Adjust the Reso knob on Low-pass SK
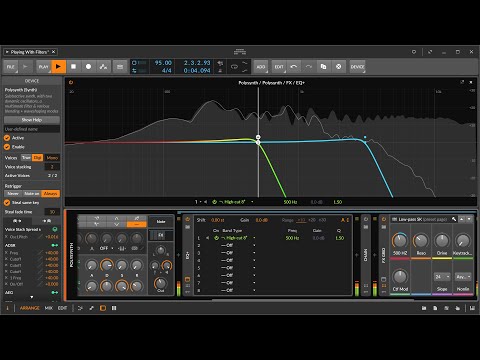 (x=421, y=241)
